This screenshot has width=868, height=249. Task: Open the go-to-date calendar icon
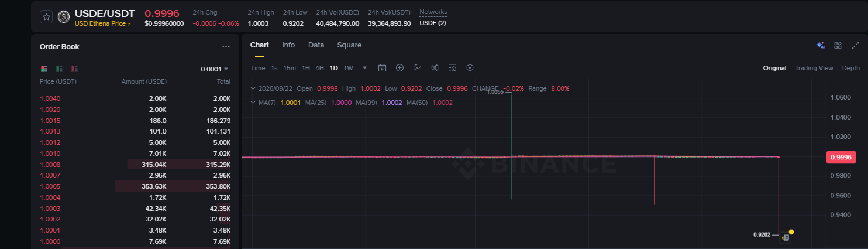click(382, 68)
